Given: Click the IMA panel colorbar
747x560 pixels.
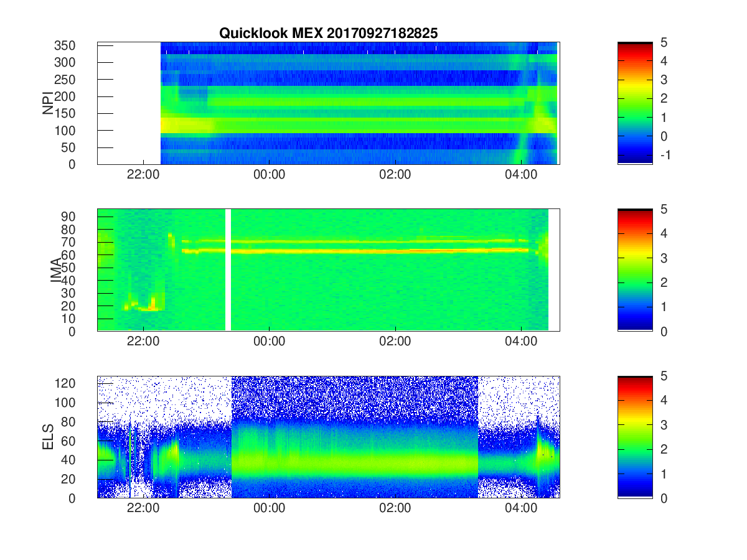Looking at the screenshot, I should (635, 269).
